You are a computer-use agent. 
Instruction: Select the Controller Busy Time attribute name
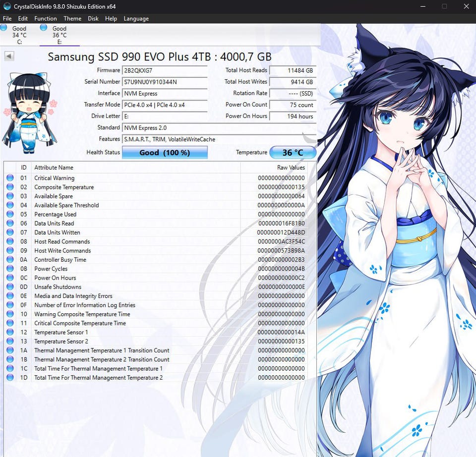pyautogui.click(x=60, y=259)
